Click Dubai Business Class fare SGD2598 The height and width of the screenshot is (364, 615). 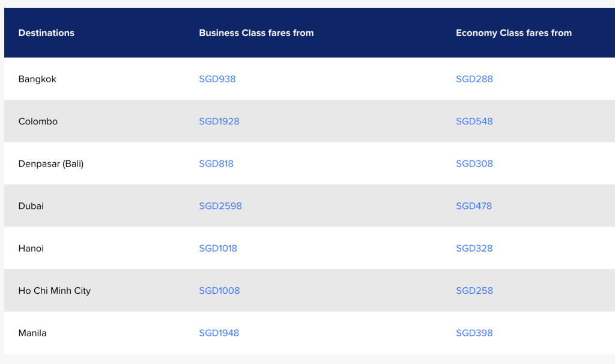[x=220, y=206]
